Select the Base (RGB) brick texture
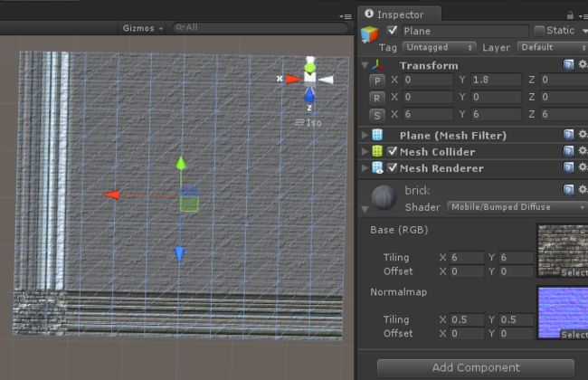Screen dimensions: 588x380 tap(563, 251)
